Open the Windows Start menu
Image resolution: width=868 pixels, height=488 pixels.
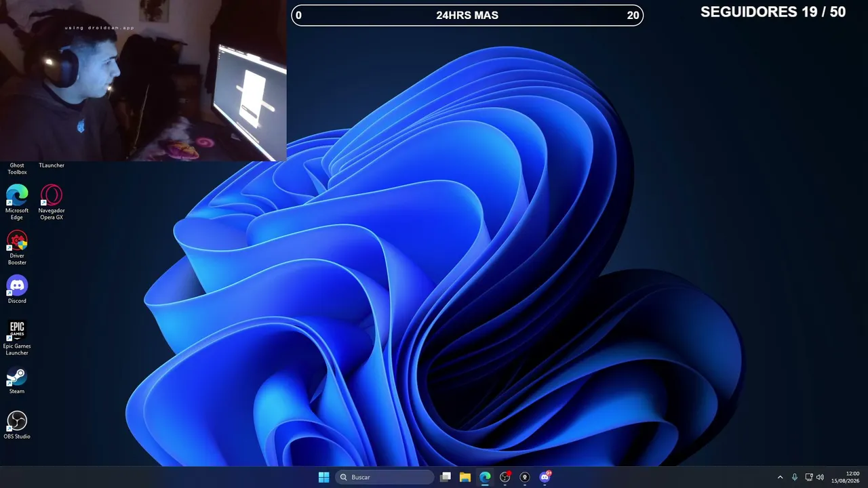323,477
